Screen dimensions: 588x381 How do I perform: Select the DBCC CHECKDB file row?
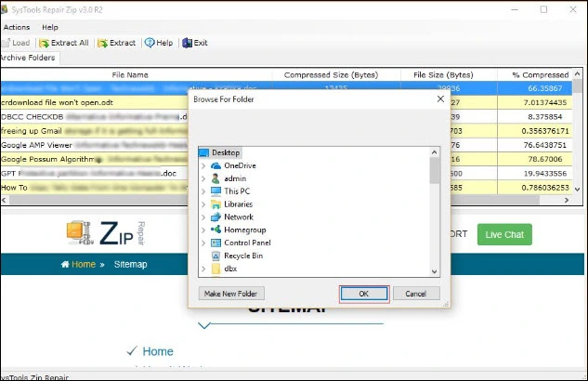(x=94, y=117)
